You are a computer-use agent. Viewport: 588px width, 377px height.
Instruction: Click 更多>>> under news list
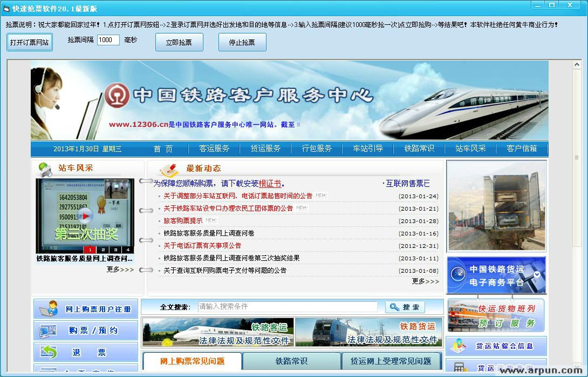click(425, 281)
